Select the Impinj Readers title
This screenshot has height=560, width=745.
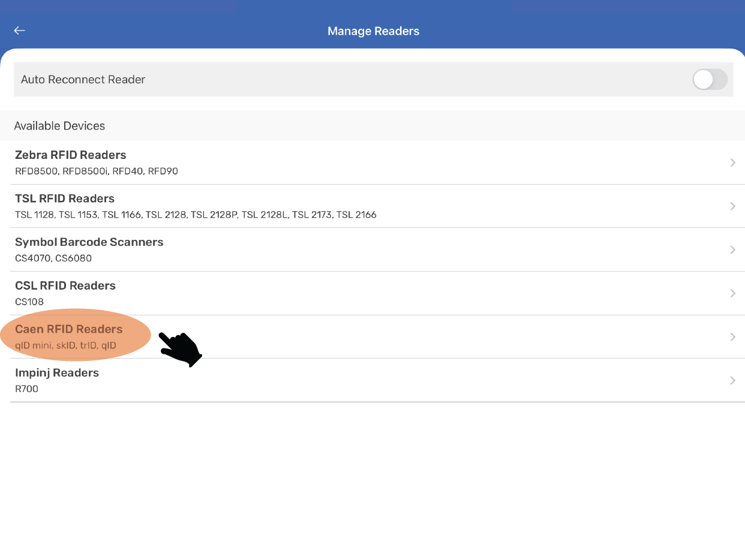(57, 373)
